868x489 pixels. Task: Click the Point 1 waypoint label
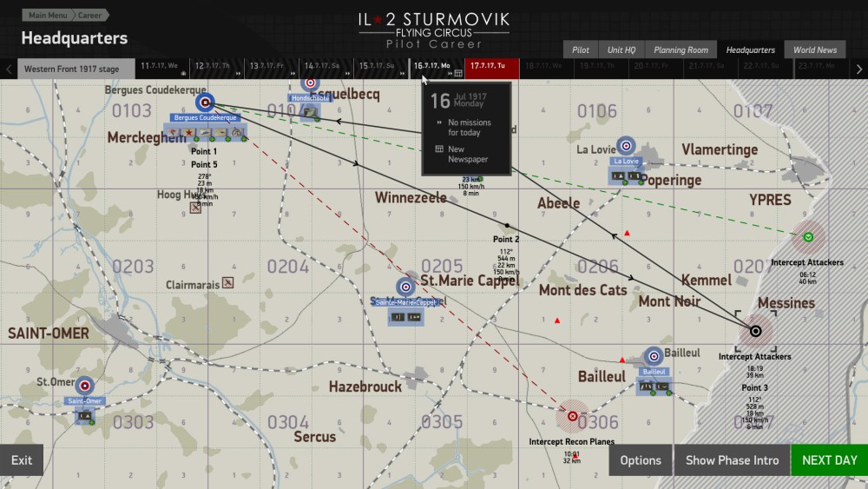204,151
